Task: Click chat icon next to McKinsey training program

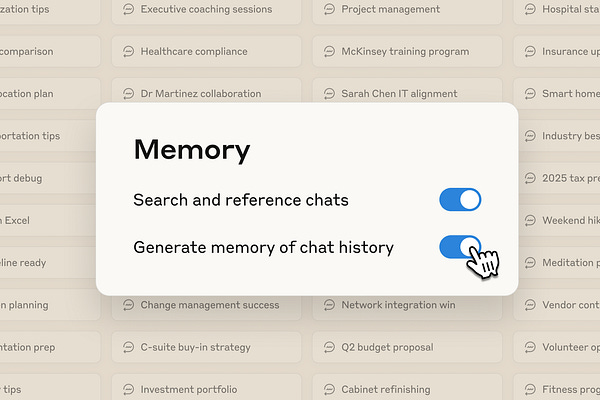Action: point(329,51)
